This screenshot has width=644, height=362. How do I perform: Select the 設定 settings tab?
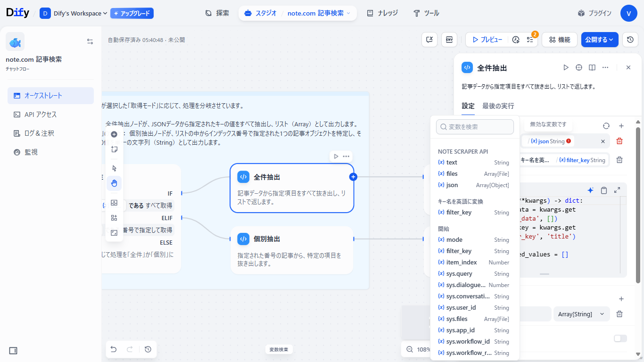pos(468,106)
